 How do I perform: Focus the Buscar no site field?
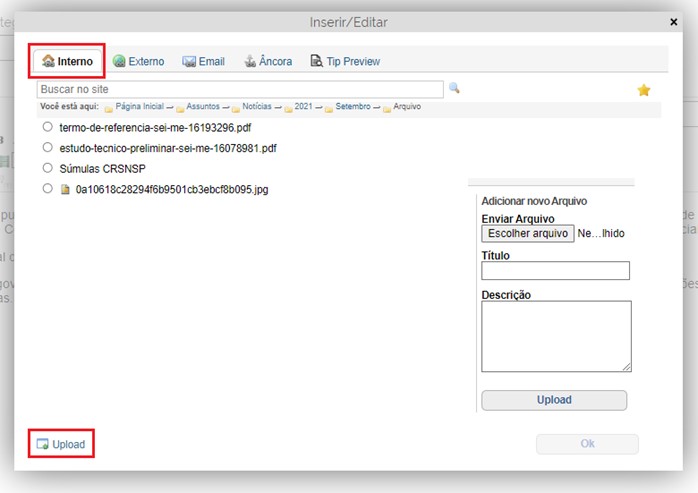pos(240,89)
